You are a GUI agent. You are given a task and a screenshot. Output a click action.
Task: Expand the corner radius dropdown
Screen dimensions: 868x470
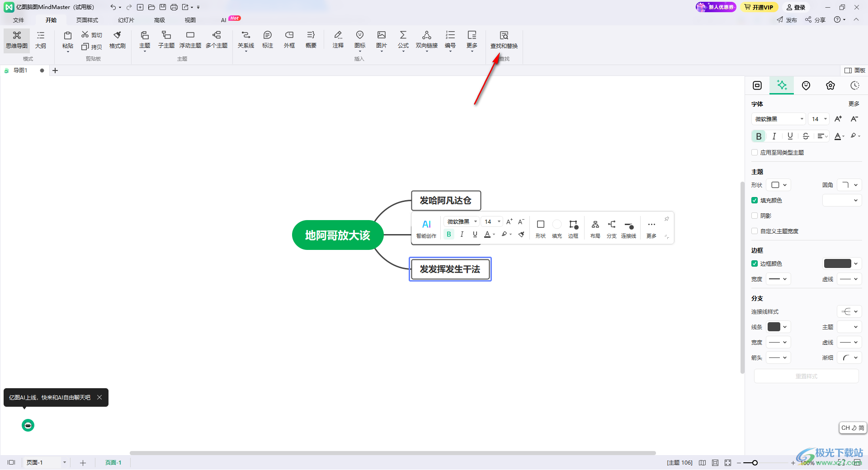pyautogui.click(x=849, y=185)
